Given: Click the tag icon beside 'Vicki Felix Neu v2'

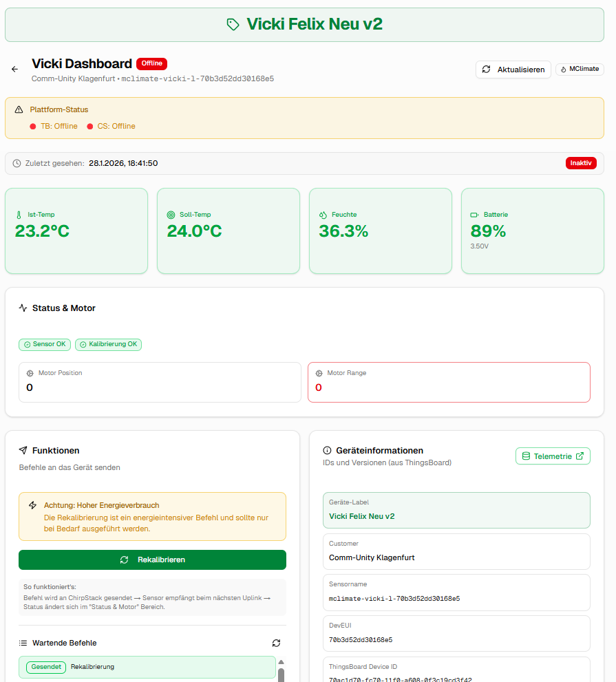Looking at the screenshot, I should click(231, 24).
